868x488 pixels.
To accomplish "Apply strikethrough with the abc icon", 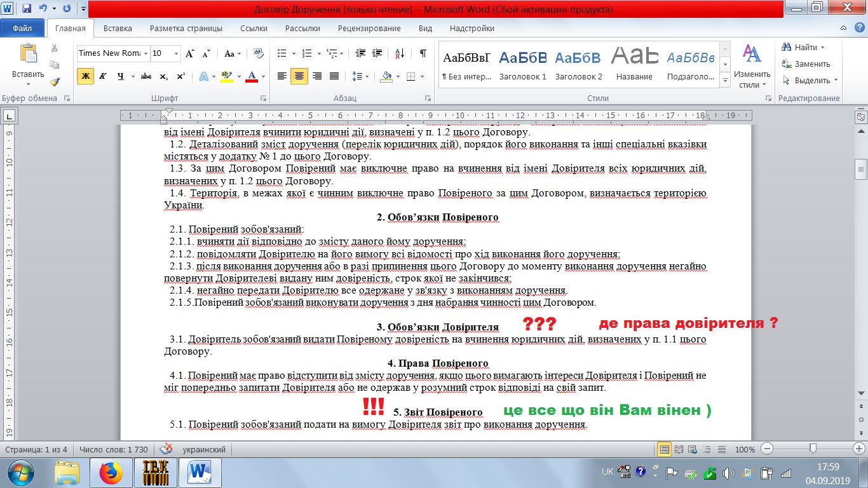I will tap(146, 76).
